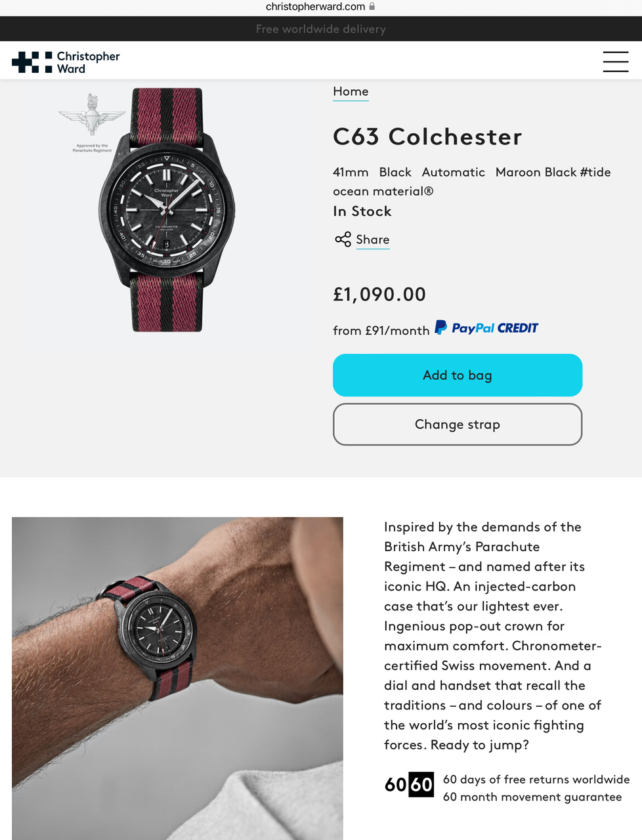Click the £1,090.00 price
Image resolution: width=642 pixels, height=840 pixels.
pyautogui.click(x=379, y=294)
